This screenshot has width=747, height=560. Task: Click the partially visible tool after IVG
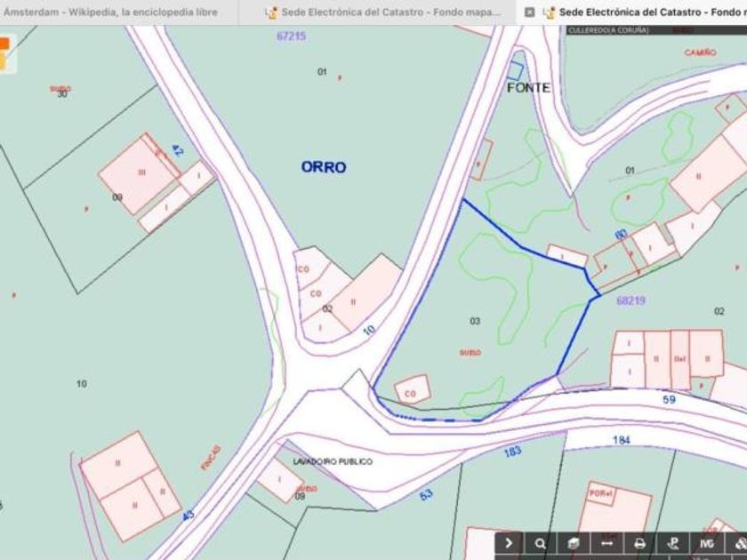(737, 543)
